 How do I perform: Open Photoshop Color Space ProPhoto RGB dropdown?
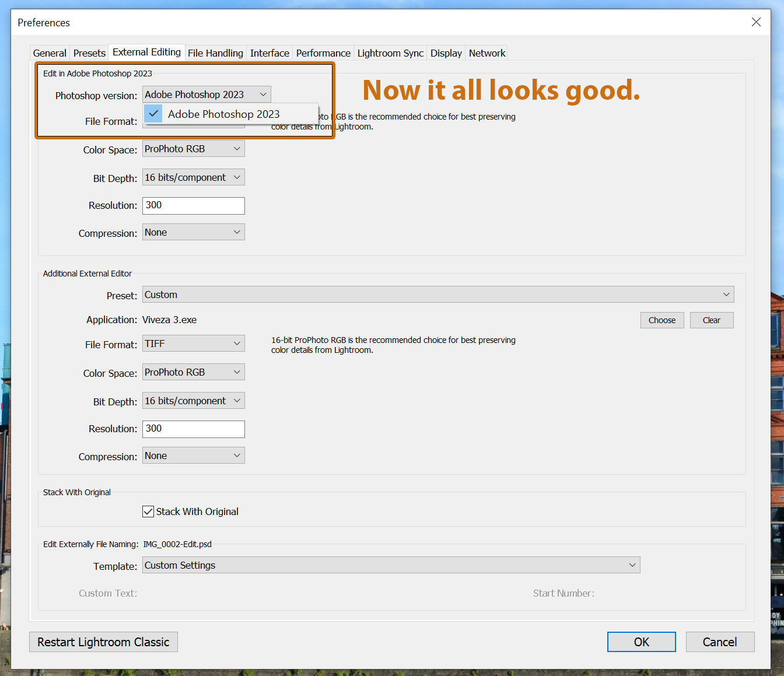(x=194, y=149)
